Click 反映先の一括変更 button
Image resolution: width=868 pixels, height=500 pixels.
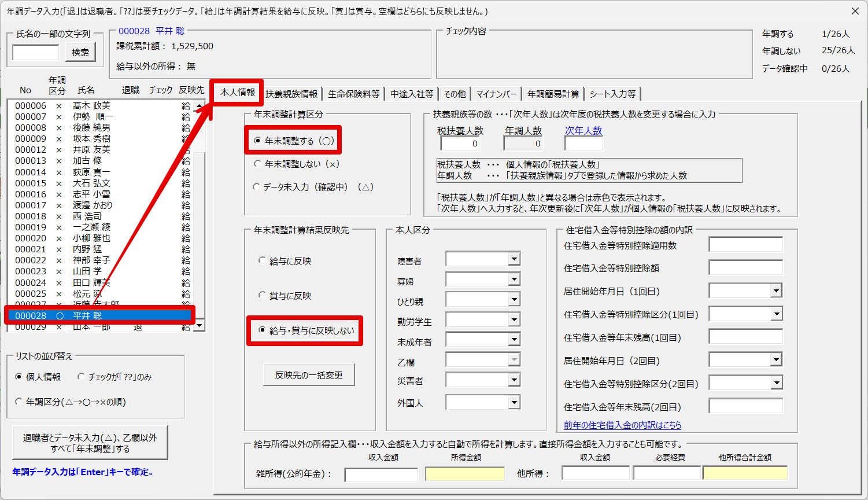coord(309,375)
